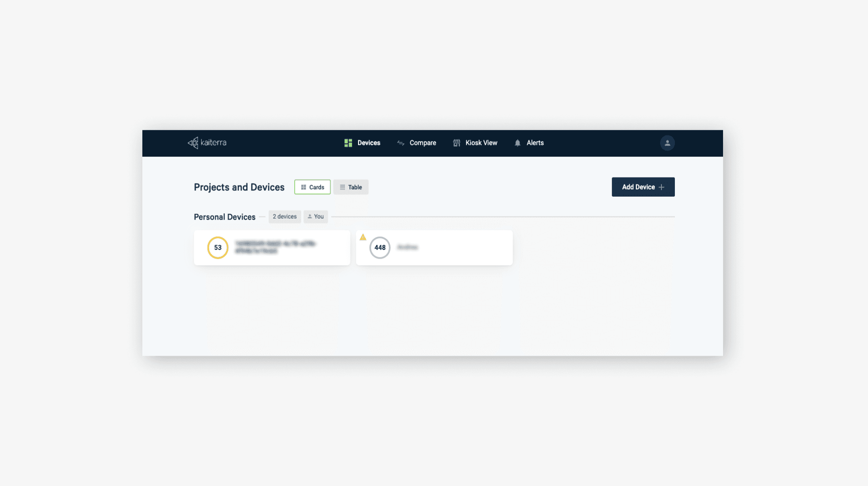The width and height of the screenshot is (868, 486).
Task: Click the Kaiterra logo icon
Action: tap(193, 143)
